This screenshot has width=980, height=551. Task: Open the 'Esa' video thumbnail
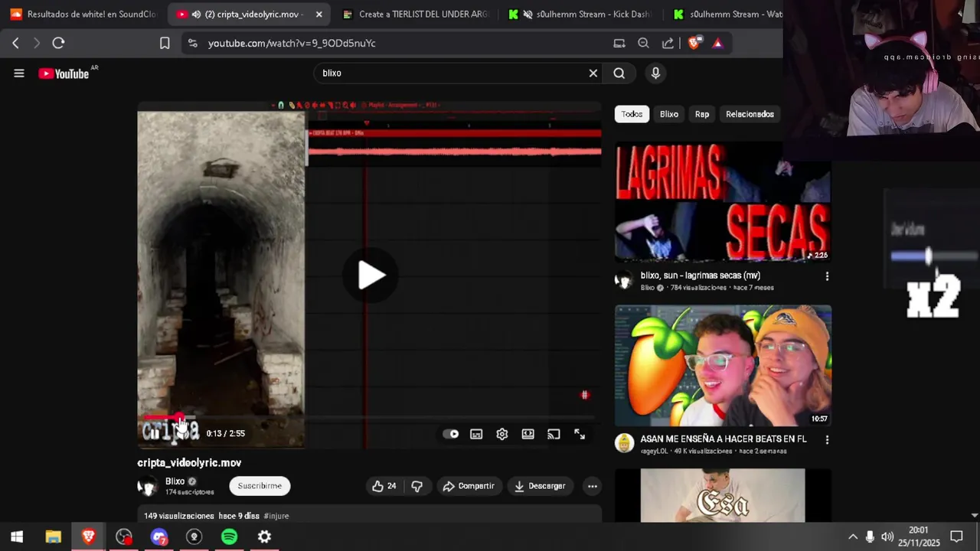click(723, 495)
